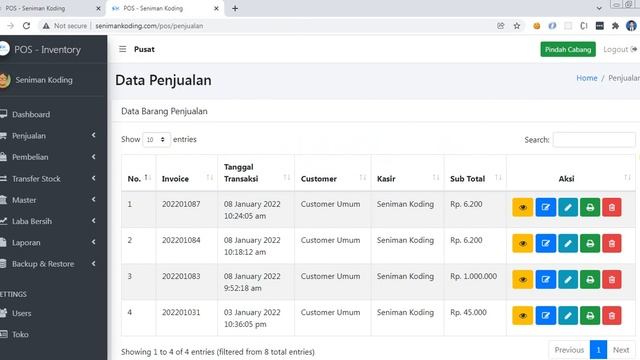Print invoice 202201087

(x=590, y=207)
